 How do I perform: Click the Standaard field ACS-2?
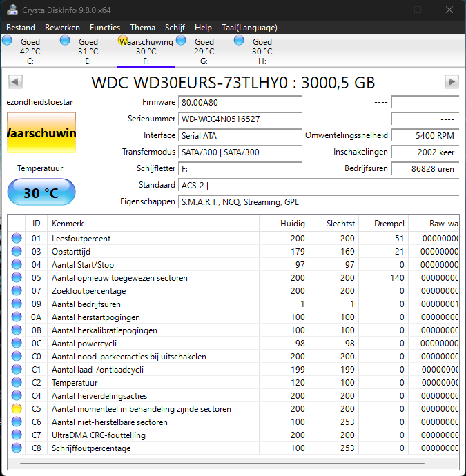[x=319, y=185]
